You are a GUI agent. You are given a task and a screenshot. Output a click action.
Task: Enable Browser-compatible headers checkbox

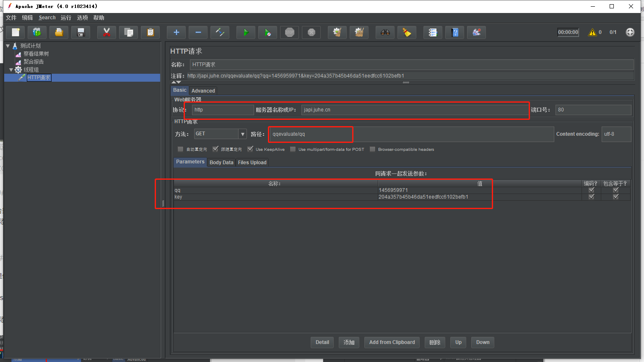coord(372,149)
